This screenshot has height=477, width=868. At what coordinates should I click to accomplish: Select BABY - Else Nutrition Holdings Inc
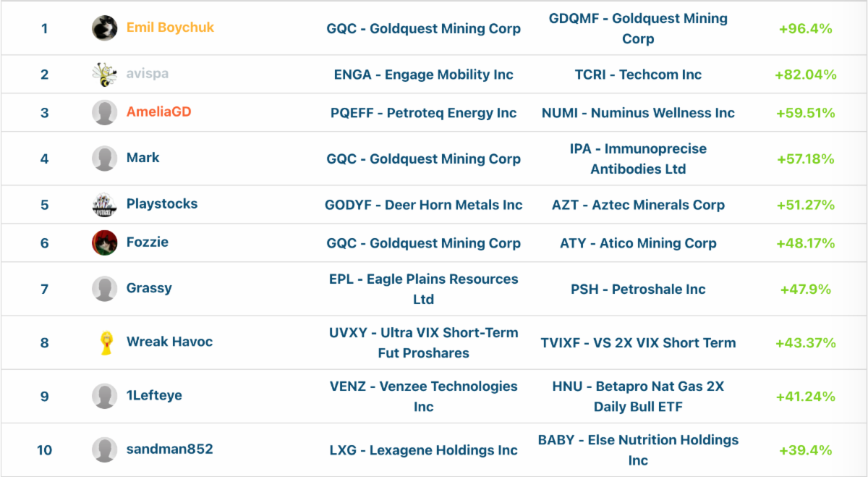pos(638,449)
